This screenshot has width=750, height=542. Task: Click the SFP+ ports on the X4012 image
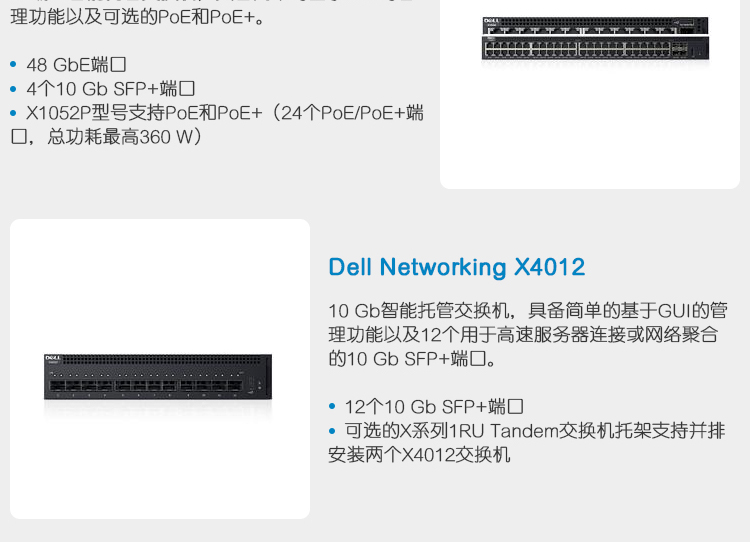[x=146, y=386]
